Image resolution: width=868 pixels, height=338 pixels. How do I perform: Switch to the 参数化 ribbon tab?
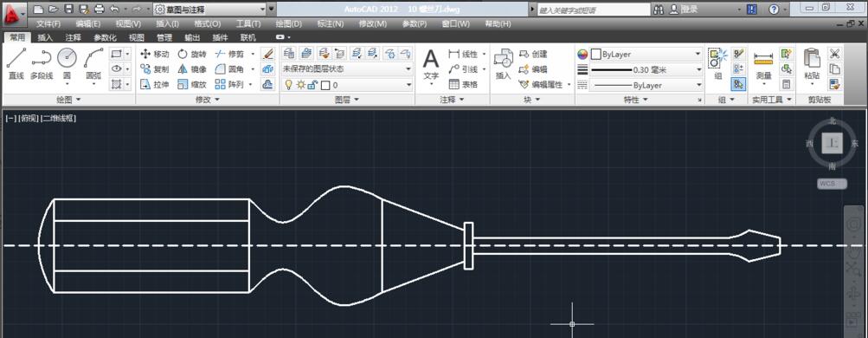[105, 37]
